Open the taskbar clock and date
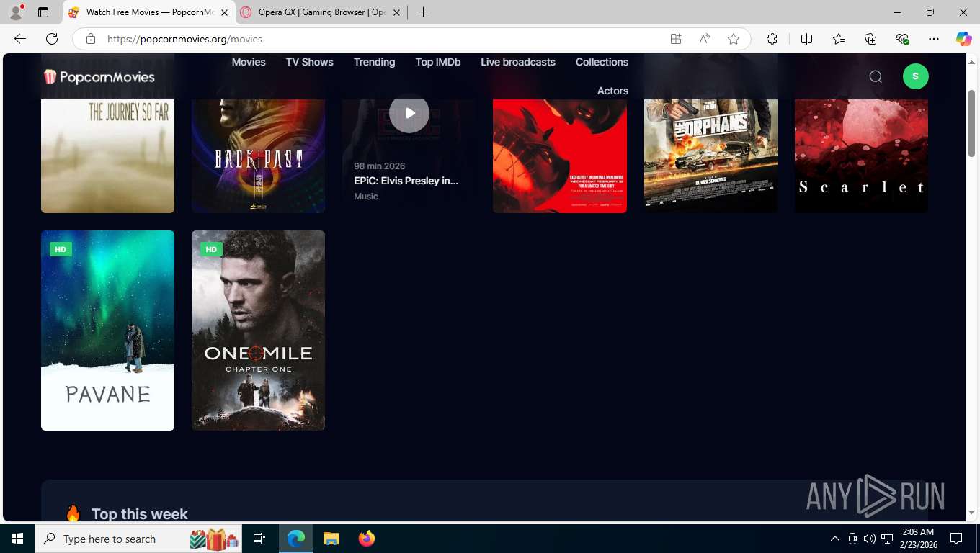980x553 pixels. click(918, 539)
